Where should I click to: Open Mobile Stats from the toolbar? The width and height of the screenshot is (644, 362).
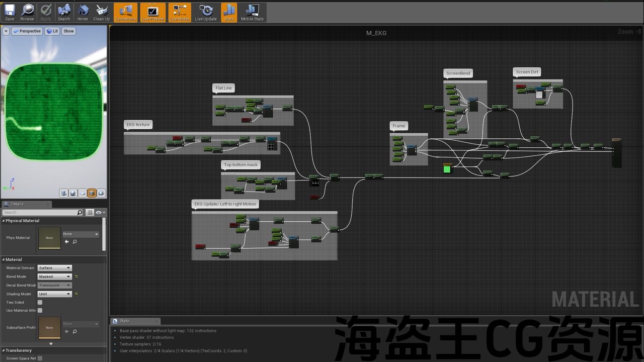coord(252,13)
